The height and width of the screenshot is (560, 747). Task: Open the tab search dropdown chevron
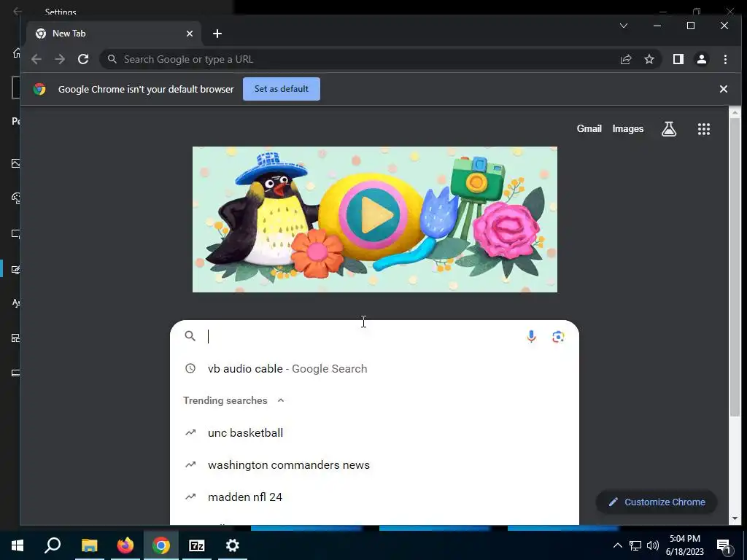623,26
